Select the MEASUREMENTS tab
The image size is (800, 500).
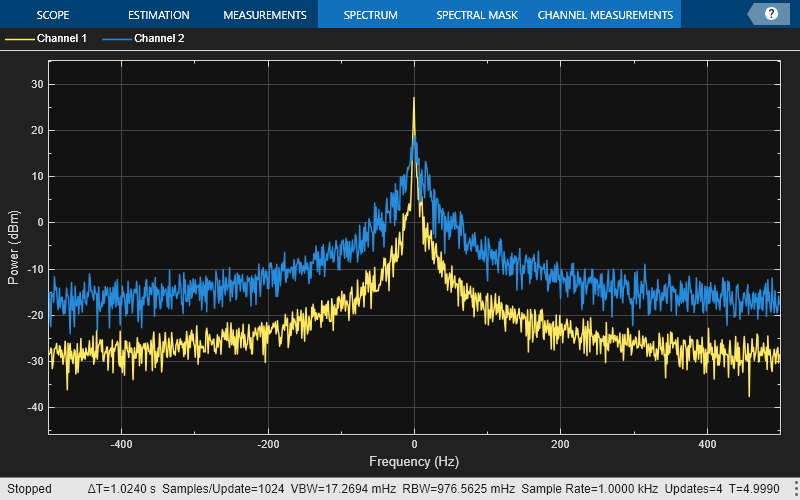pyautogui.click(x=265, y=15)
